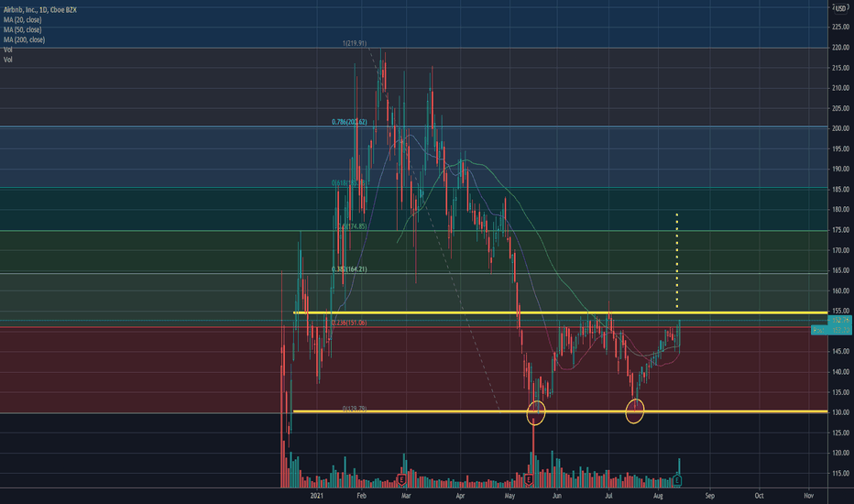The image size is (854, 504).
Task: Click the Oct label on the time axis
Action: (x=760, y=496)
